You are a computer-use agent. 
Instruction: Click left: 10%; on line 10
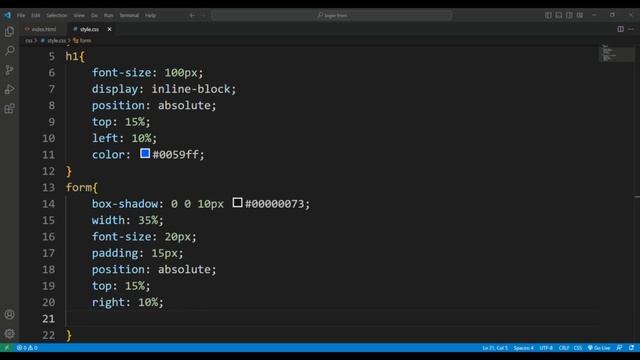pyautogui.click(x=124, y=138)
